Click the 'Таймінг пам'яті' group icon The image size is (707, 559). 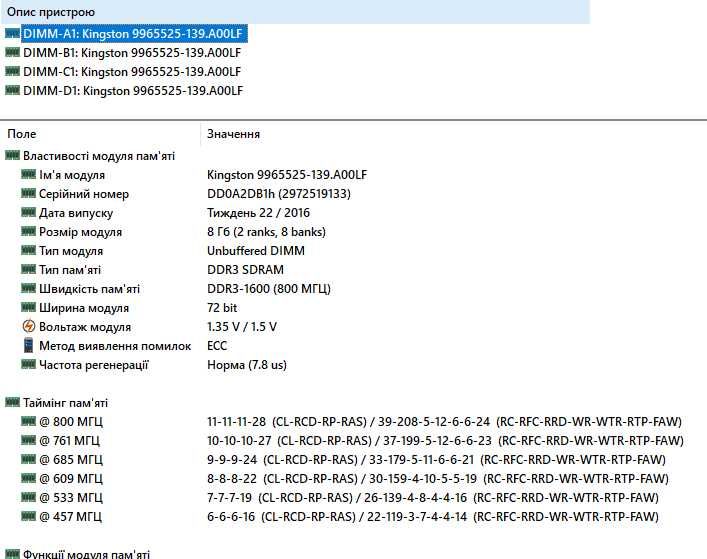pyautogui.click(x=13, y=402)
